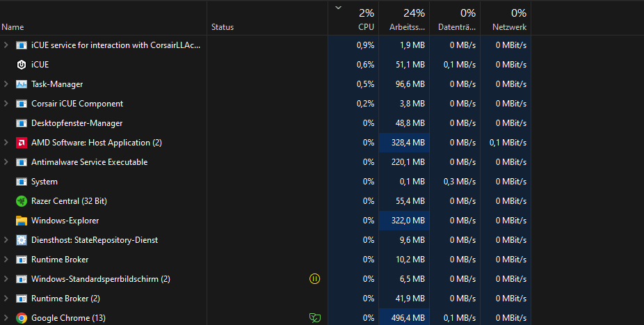The height and width of the screenshot is (325, 644).
Task: Click the icon of Runtime Broker (10,2 MB)
Action: [x=22, y=260]
